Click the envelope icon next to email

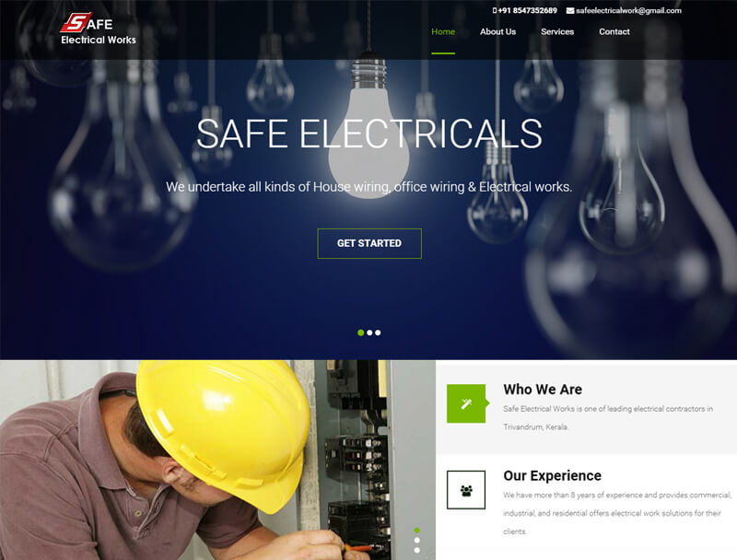[x=570, y=11]
